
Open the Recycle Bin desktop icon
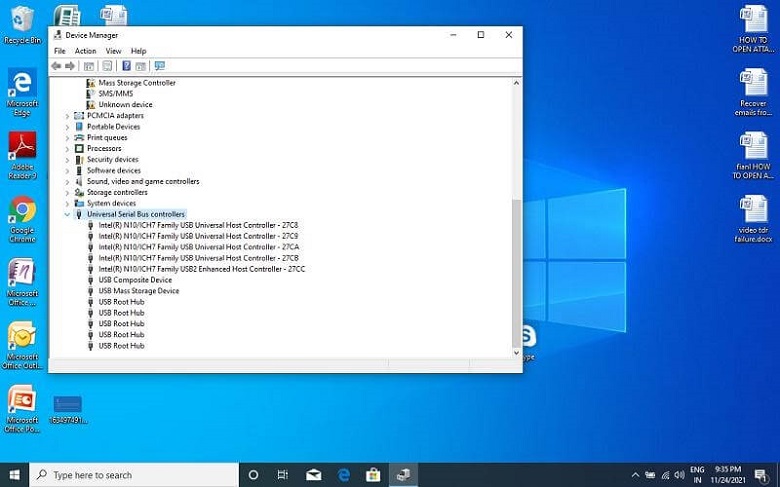[x=21, y=26]
